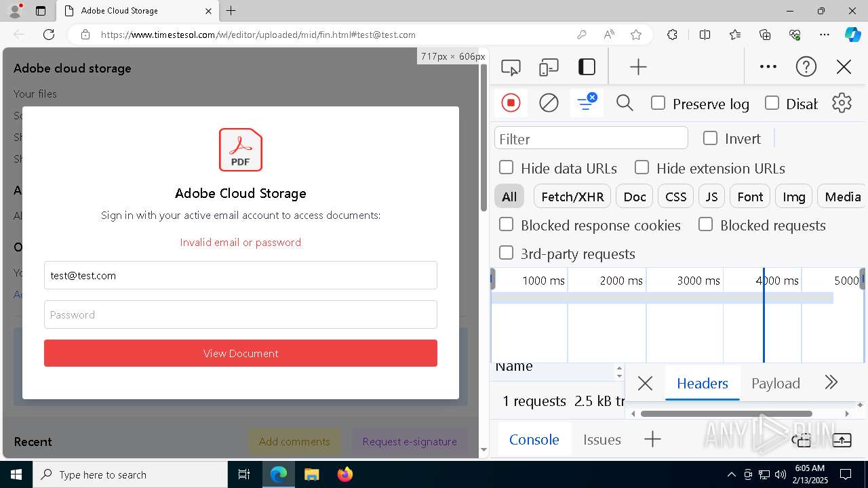Toggle Disable cache checkbox
868x488 pixels.
772,103
